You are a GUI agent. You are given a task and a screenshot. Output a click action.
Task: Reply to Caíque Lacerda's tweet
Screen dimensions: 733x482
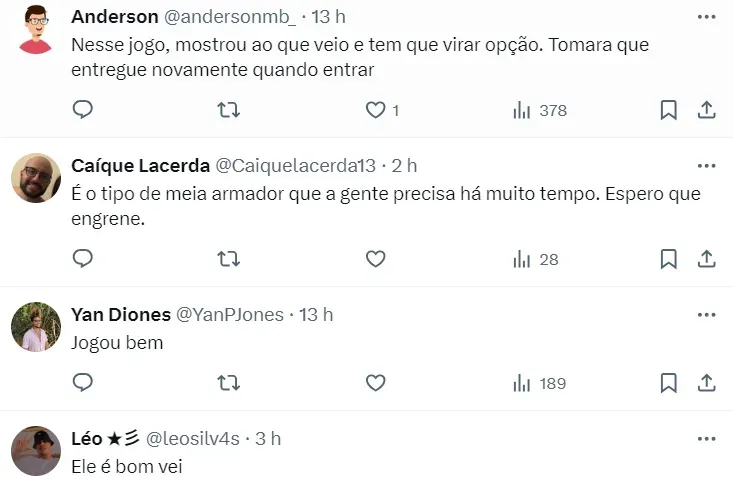[83, 259]
